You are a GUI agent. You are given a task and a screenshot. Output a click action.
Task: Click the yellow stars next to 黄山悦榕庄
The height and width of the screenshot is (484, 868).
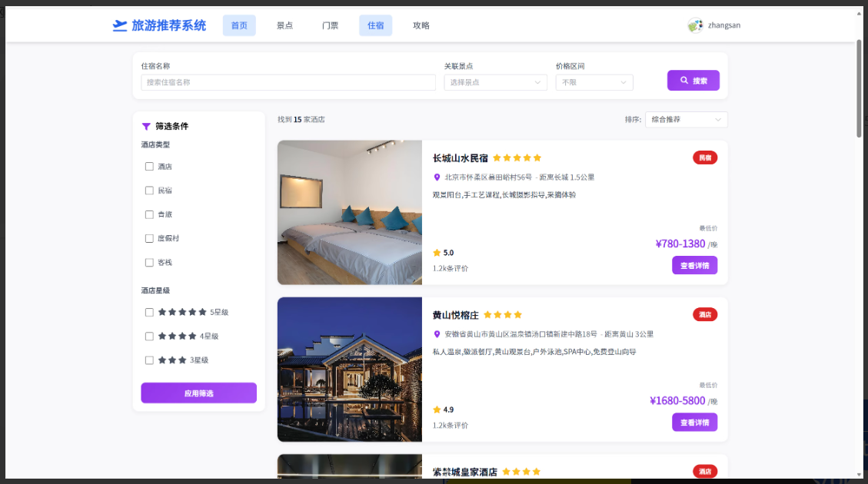(x=503, y=315)
